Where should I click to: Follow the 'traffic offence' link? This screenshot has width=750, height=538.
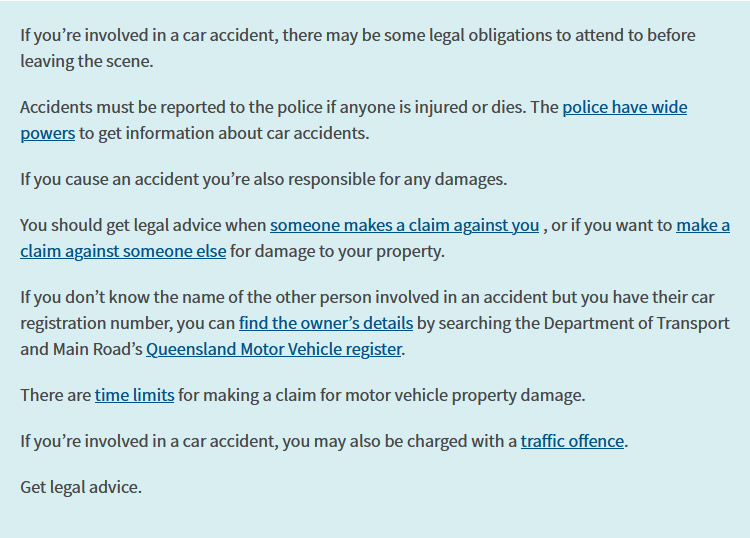(x=572, y=441)
